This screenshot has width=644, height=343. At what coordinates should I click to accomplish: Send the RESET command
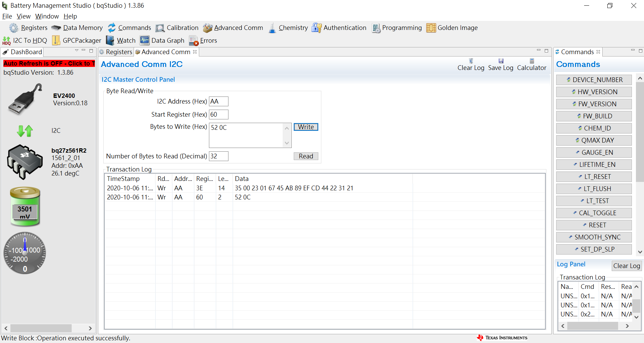(594, 225)
